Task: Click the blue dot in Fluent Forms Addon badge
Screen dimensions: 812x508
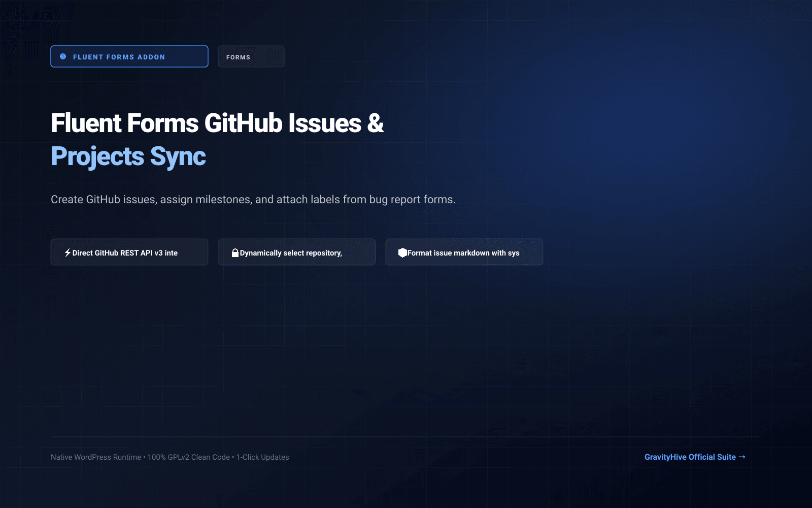Action: (63, 56)
